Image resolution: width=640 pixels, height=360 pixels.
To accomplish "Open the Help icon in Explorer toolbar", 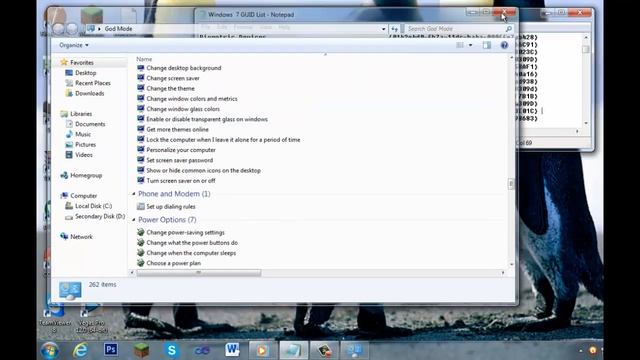I will [x=504, y=45].
